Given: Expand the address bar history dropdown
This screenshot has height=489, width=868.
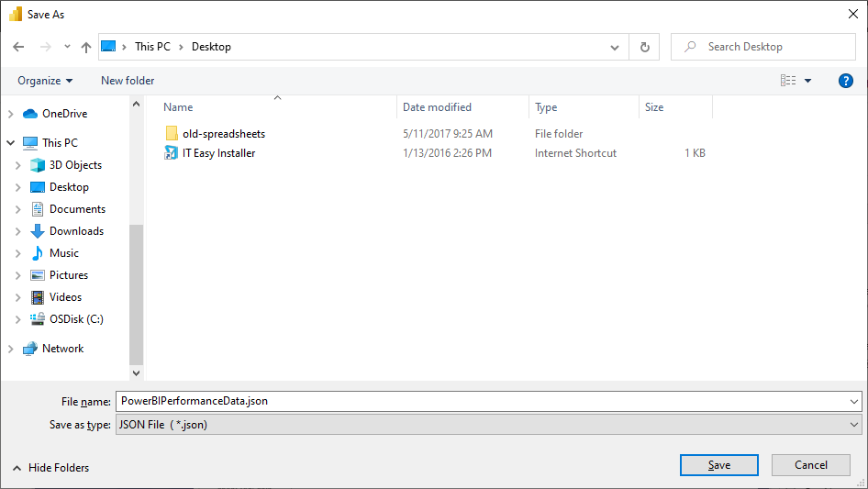Looking at the screenshot, I should (615, 47).
